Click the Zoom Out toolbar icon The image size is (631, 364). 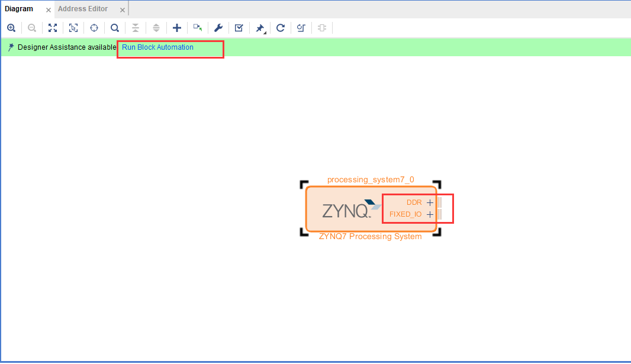click(32, 28)
